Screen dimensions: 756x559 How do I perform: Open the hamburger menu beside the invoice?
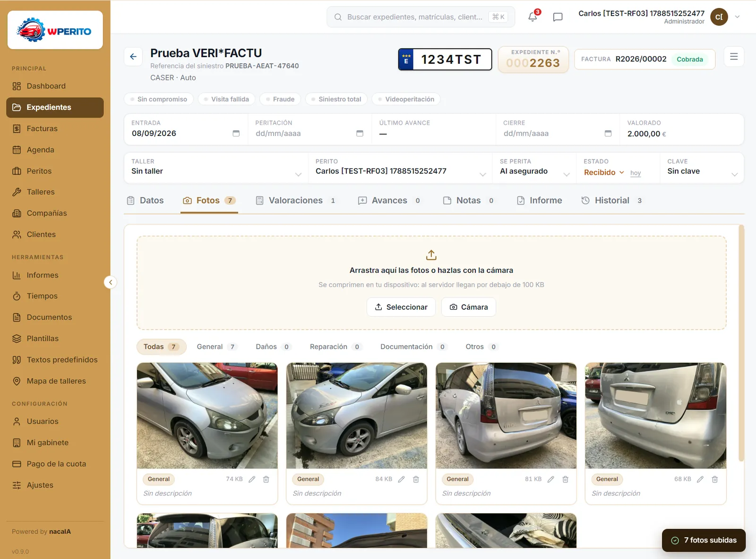pyautogui.click(x=734, y=57)
